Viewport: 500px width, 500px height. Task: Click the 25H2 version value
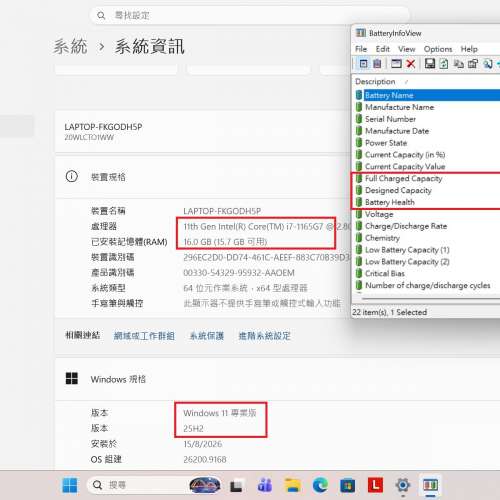193,428
